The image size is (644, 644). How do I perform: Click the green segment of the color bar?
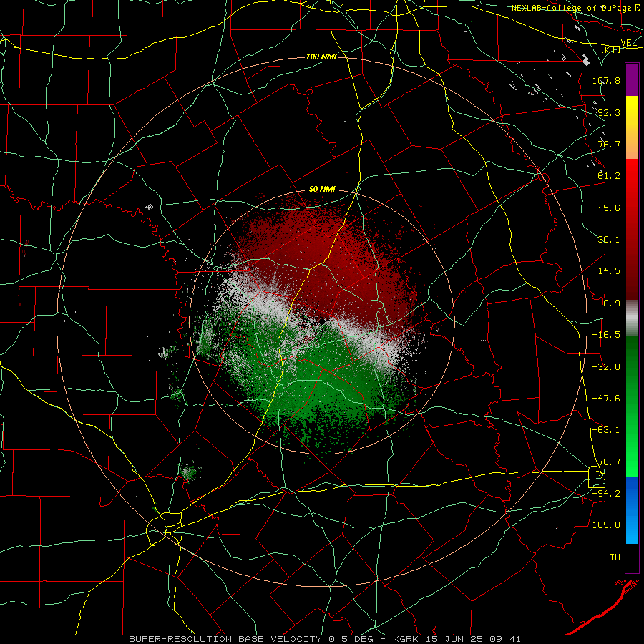point(632,406)
